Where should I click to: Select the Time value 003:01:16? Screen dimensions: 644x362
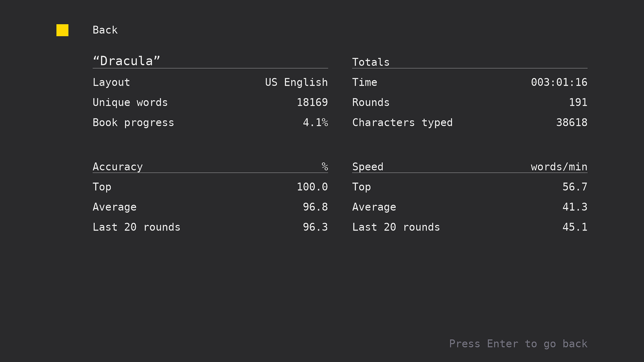pos(559,82)
